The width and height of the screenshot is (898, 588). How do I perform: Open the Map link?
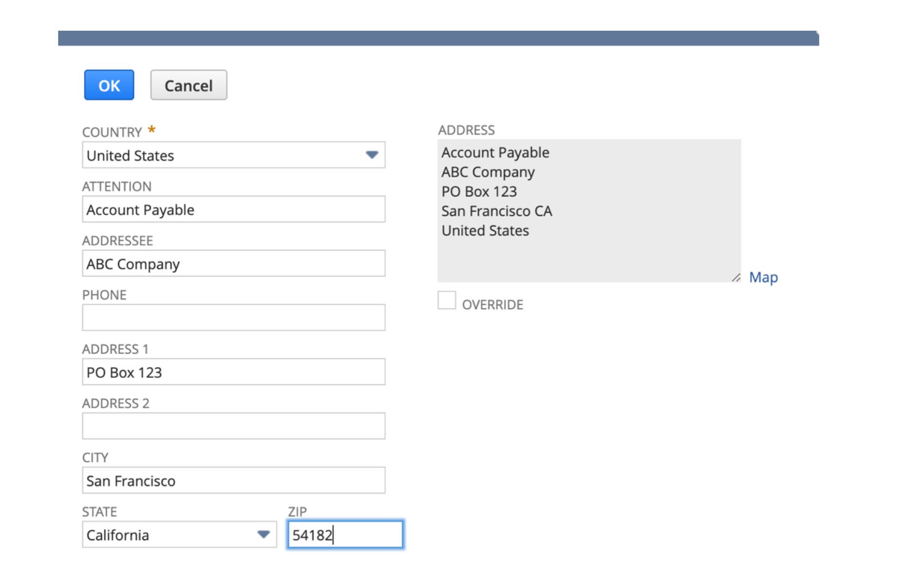click(763, 277)
